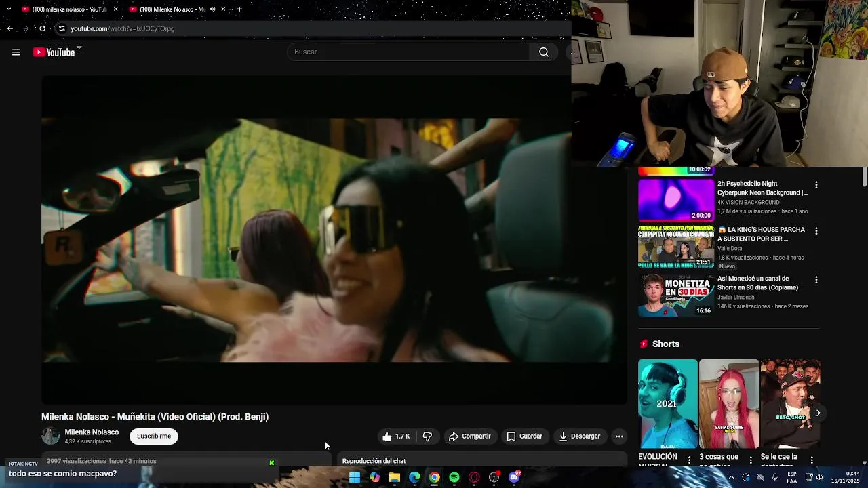
Task: Open the Windows Start button
Action: (355, 477)
